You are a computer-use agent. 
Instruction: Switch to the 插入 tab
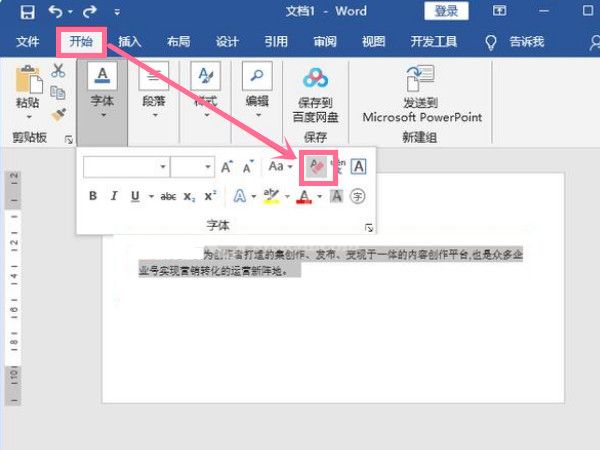click(x=130, y=41)
